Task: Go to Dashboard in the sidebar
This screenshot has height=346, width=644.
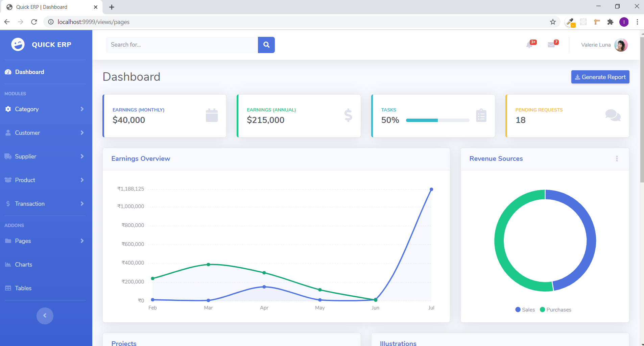Action: coord(29,72)
